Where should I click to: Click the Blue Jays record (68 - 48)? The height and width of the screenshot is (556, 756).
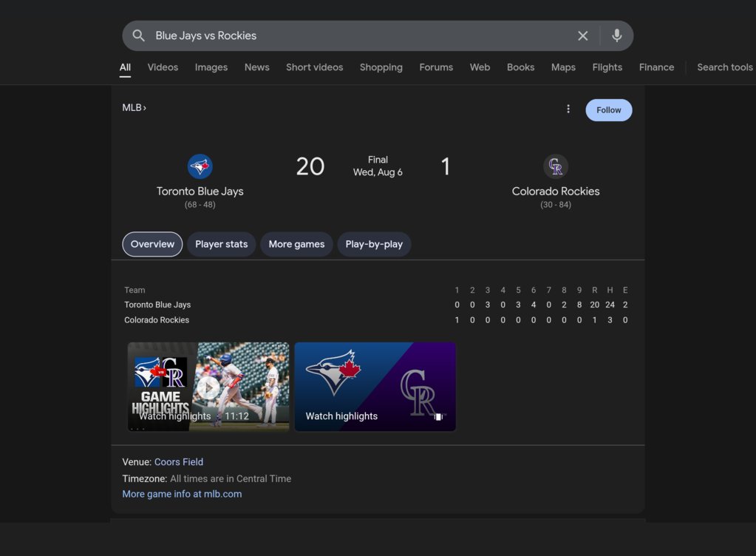(x=200, y=205)
